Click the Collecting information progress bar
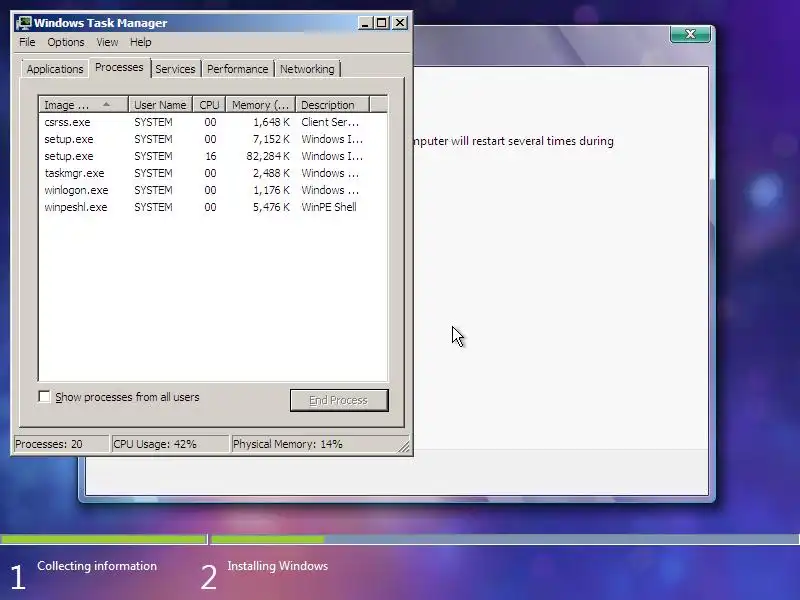The image size is (800, 600). point(103,539)
